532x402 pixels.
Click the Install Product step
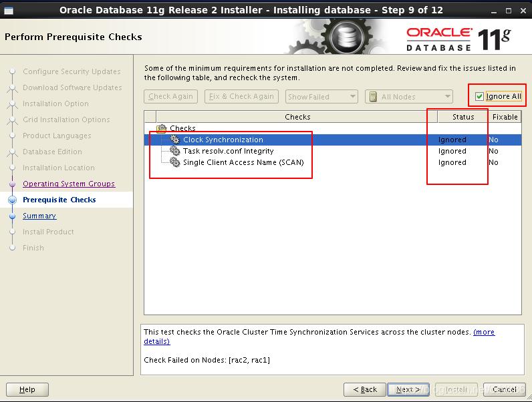pos(48,232)
